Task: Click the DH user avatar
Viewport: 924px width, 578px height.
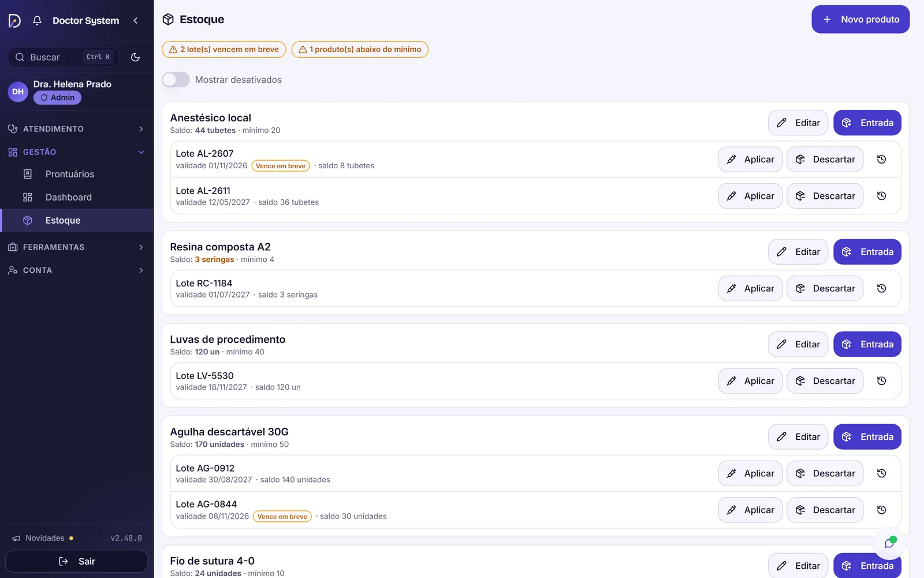Action: pos(18,91)
